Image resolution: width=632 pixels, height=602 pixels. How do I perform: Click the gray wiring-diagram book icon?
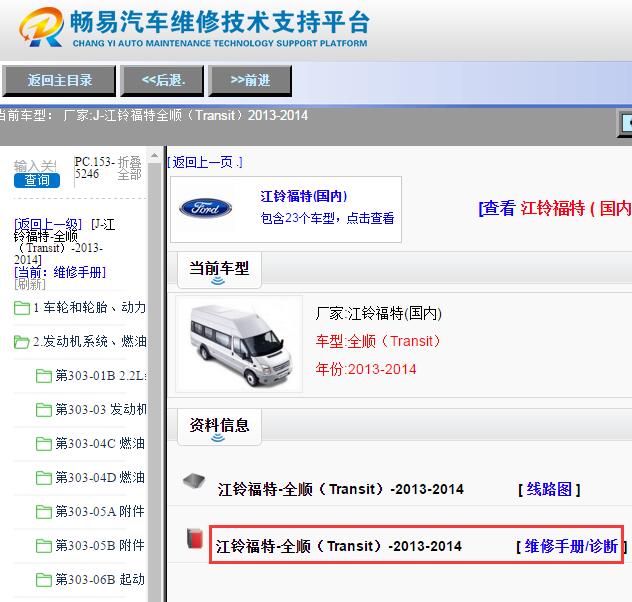tap(194, 481)
